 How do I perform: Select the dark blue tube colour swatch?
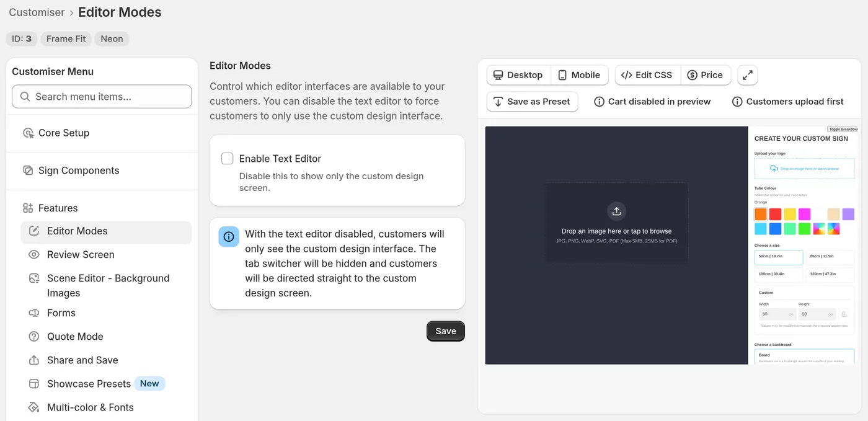coord(775,229)
